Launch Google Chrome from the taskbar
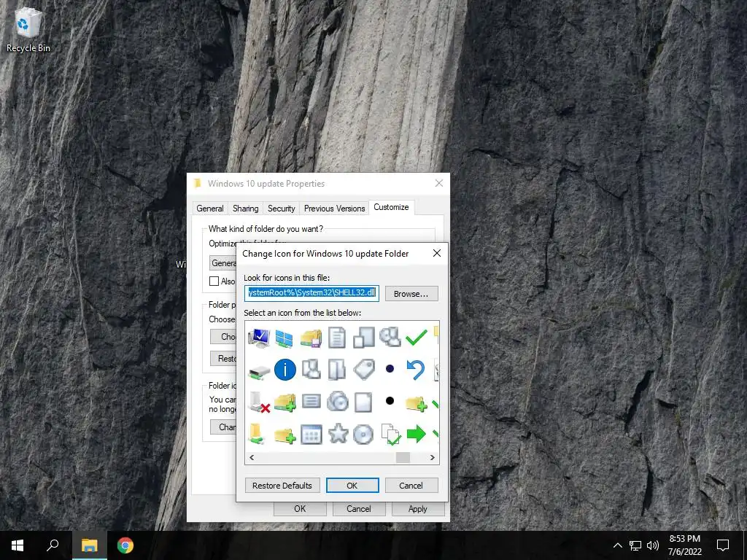The image size is (747, 560). 125,545
